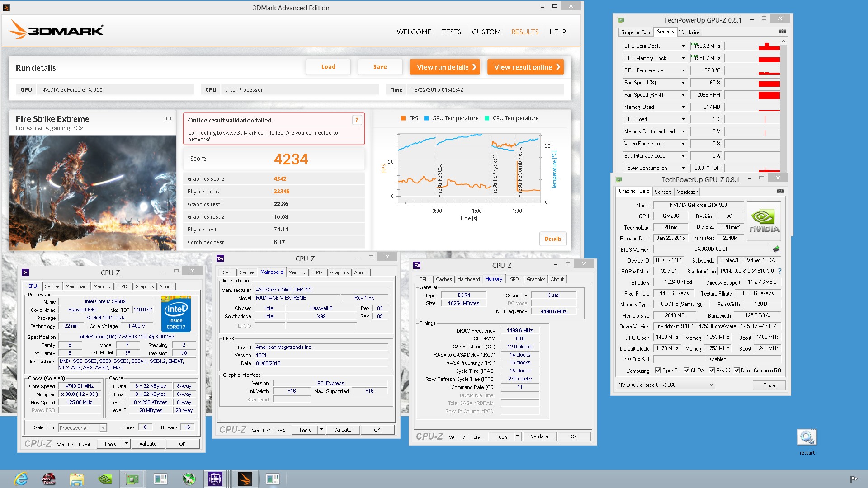Click the Bus Interface question mark in GPU-Z
Screen dimensions: 868x488
click(780, 271)
